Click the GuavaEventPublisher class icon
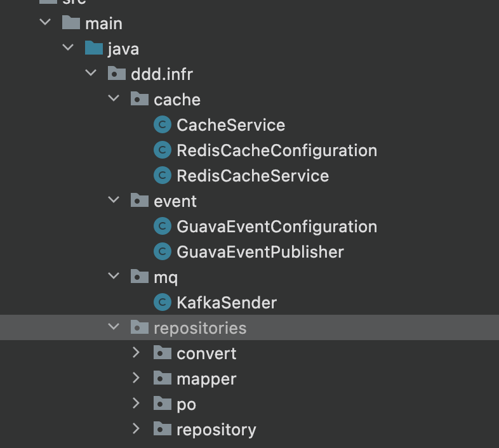 click(163, 252)
